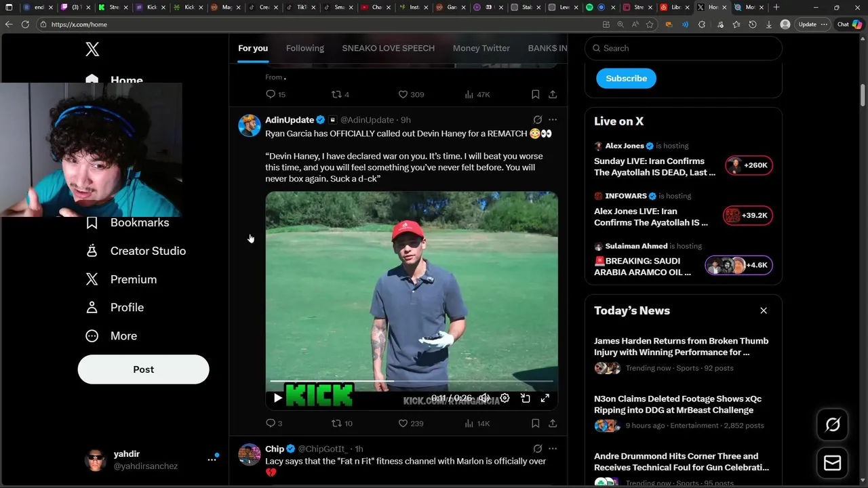Open browser profile avatar
868x488 pixels.
(x=785, y=24)
